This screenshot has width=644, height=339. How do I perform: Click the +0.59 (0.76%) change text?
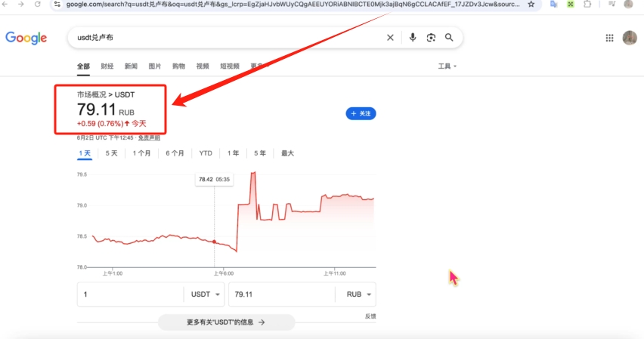101,124
